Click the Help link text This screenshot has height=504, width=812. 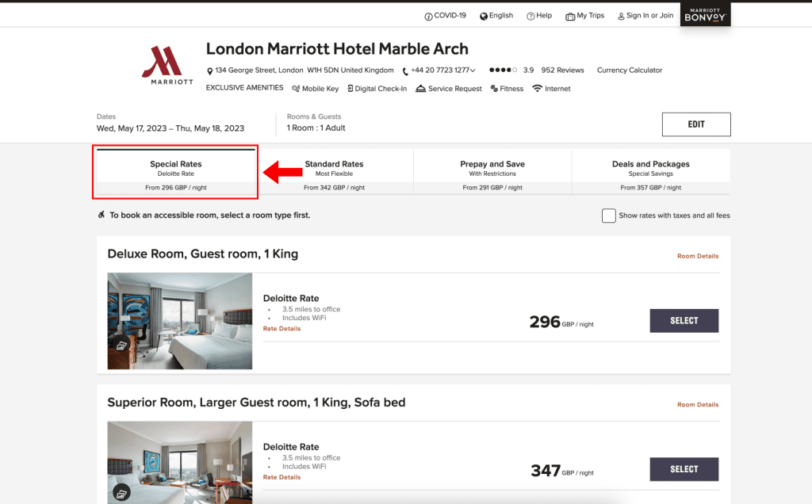click(x=544, y=16)
